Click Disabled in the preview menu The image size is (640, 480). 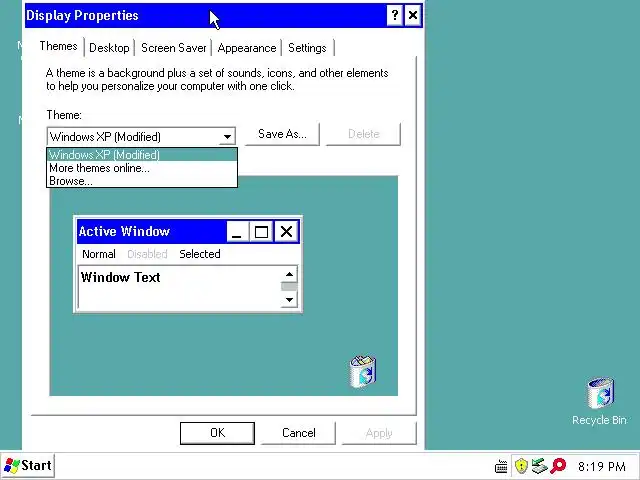(147, 254)
